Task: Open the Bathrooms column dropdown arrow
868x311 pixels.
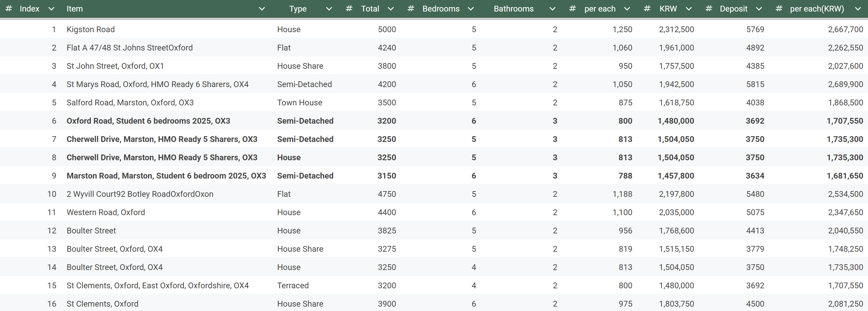Action: click(552, 9)
